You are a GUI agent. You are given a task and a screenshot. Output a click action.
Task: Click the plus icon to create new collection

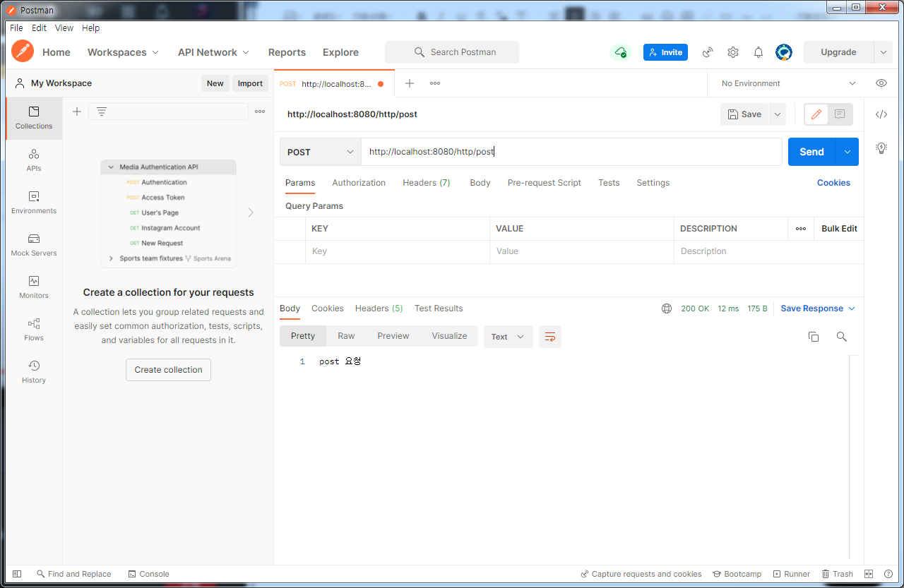pyautogui.click(x=77, y=112)
